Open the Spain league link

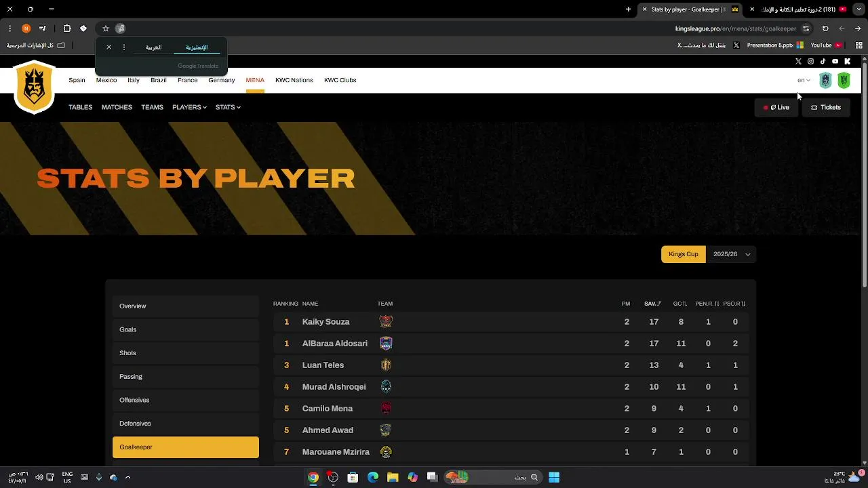pos(77,80)
